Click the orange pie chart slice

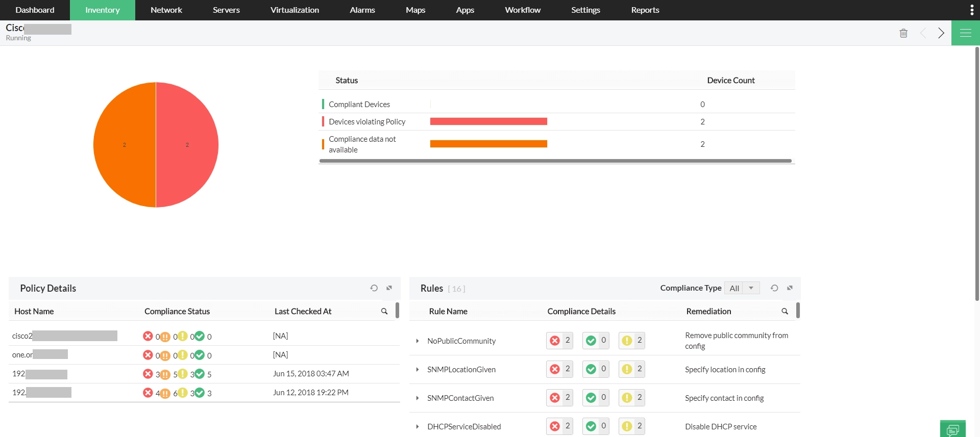pyautogui.click(x=125, y=145)
